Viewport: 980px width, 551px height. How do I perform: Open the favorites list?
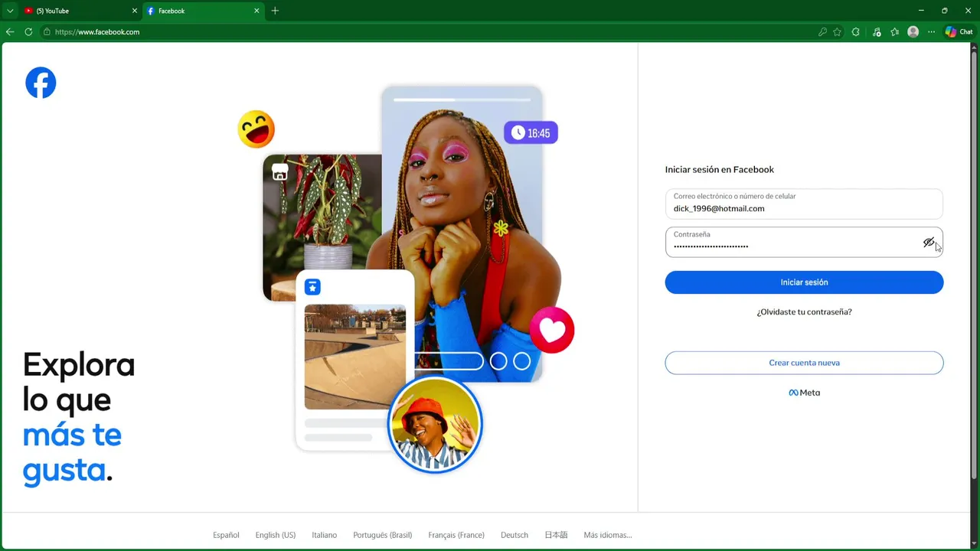click(x=895, y=32)
